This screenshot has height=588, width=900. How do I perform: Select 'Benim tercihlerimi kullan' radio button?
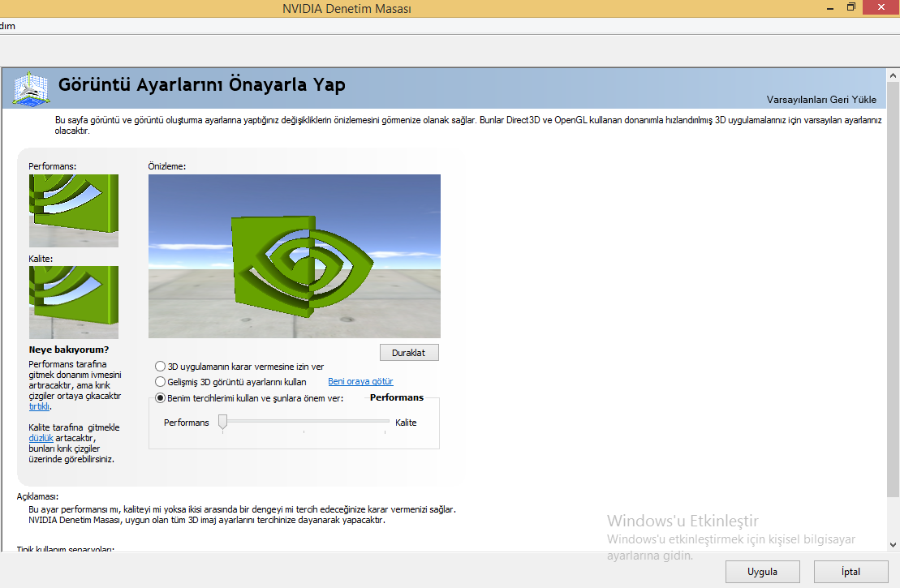[160, 398]
